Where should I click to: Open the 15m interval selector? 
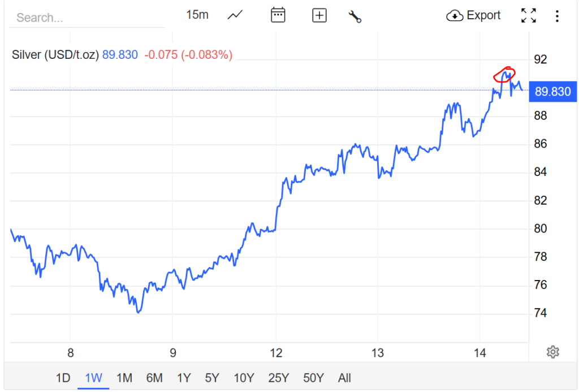coord(197,15)
